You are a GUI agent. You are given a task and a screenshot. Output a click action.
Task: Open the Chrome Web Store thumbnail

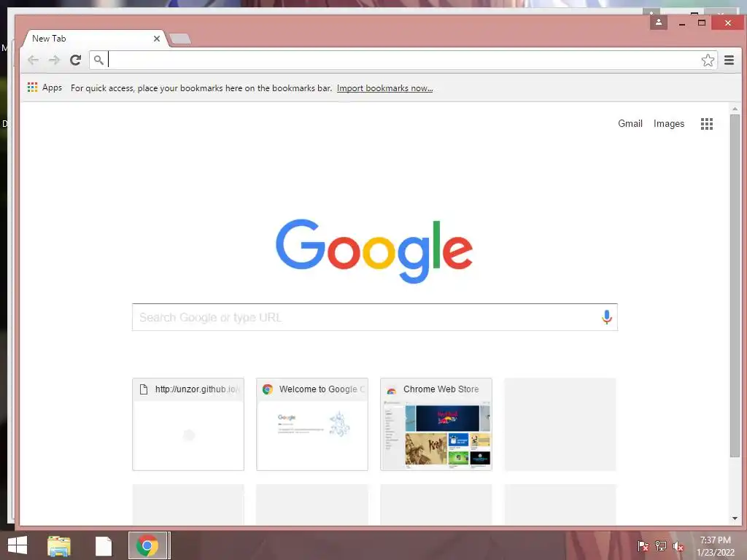click(x=436, y=424)
